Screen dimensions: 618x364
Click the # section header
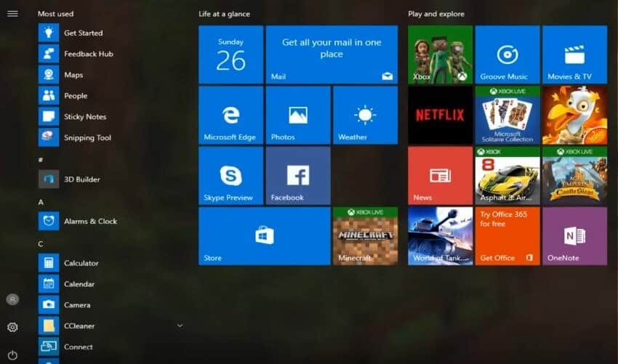[x=41, y=160]
